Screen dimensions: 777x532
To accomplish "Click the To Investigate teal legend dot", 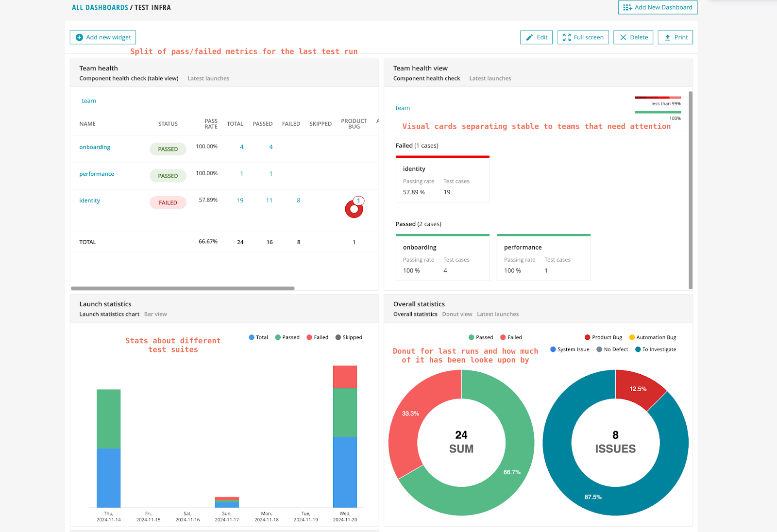I will 639,349.
